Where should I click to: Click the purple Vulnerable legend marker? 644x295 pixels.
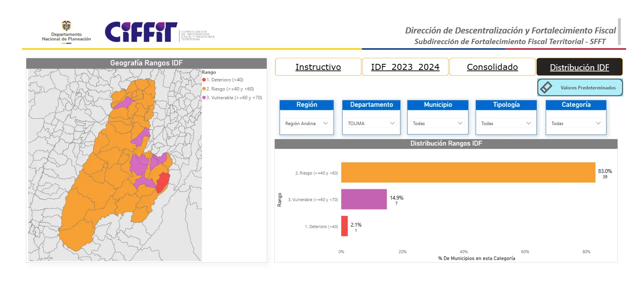(204, 98)
